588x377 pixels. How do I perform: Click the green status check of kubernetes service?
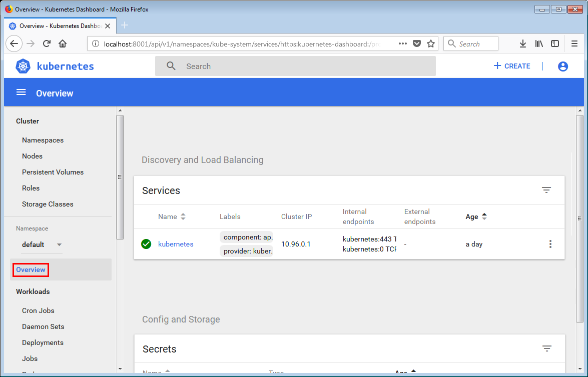(x=146, y=244)
